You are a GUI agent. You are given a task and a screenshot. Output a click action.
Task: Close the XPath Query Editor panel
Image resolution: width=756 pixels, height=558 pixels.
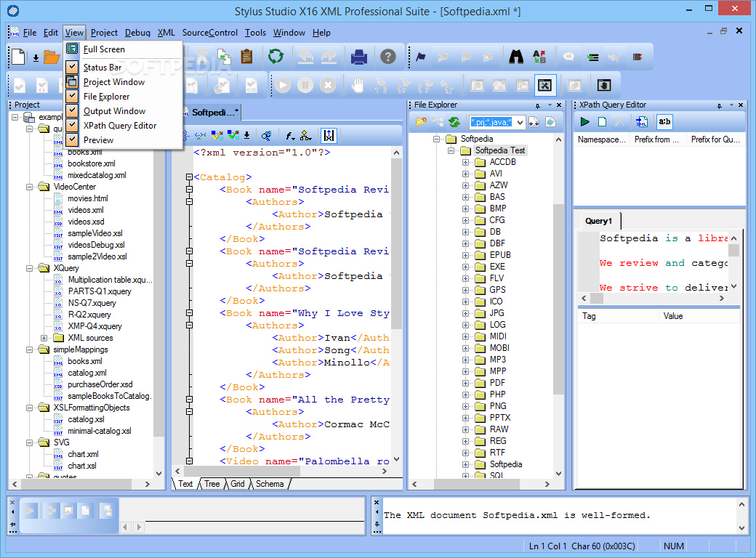coord(741,105)
